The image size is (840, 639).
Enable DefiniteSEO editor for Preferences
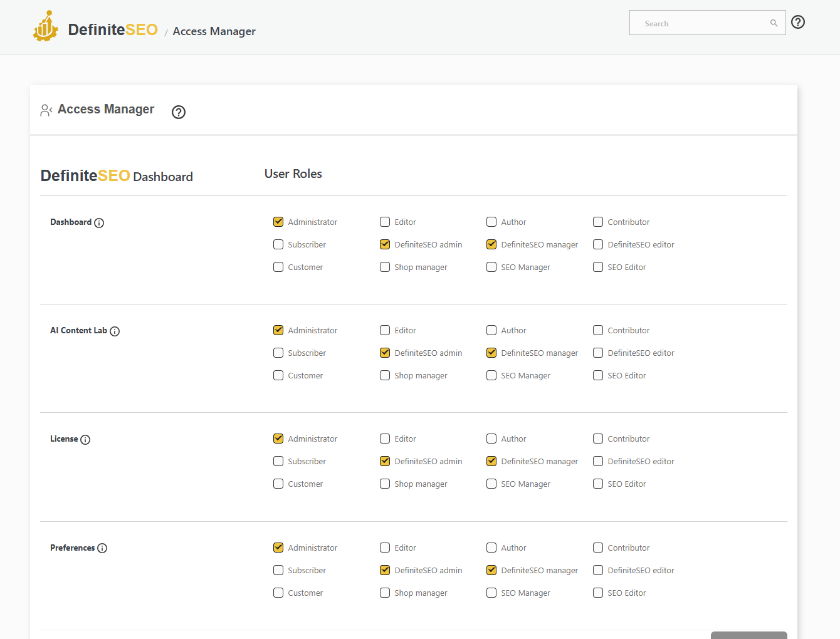pyautogui.click(x=598, y=570)
